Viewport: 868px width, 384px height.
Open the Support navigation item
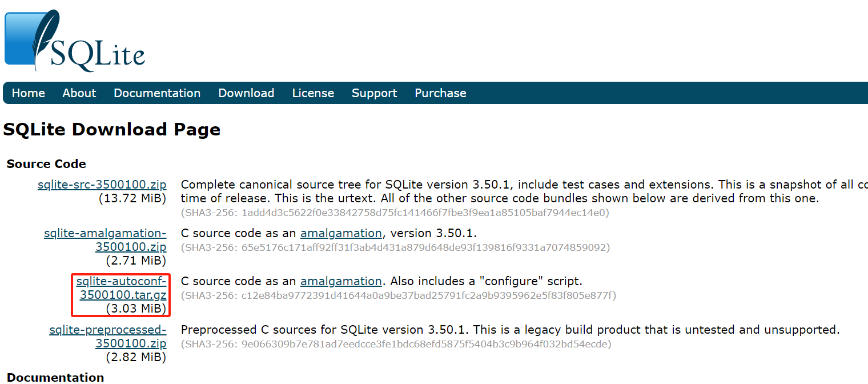click(x=374, y=93)
